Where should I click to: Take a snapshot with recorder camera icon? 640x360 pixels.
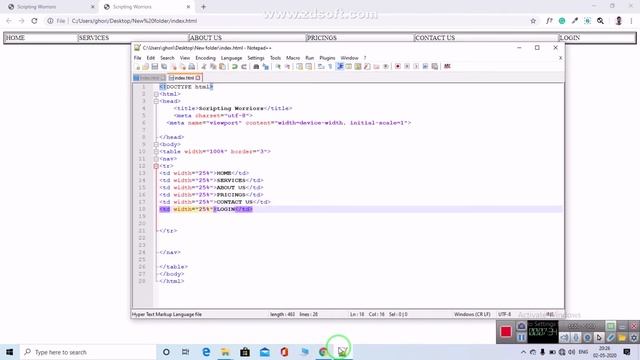[521, 326]
